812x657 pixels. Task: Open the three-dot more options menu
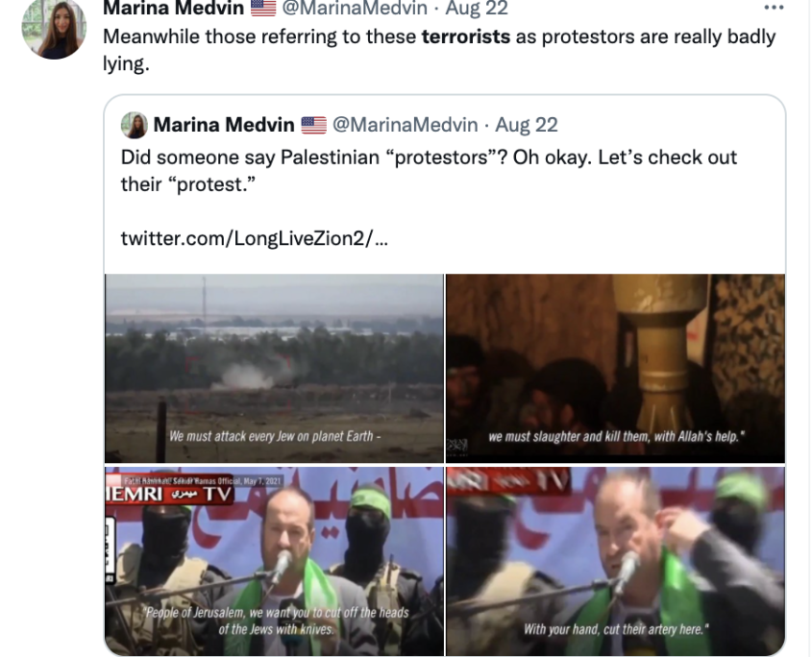coord(774,8)
